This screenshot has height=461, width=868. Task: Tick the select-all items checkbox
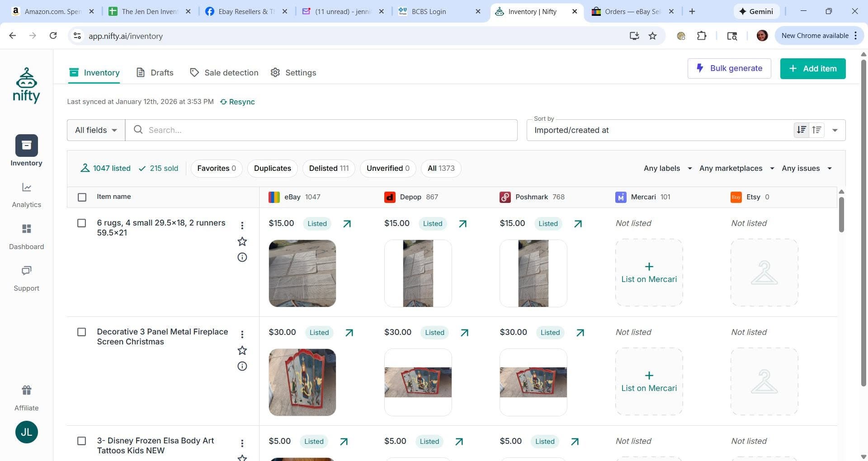[x=82, y=197]
